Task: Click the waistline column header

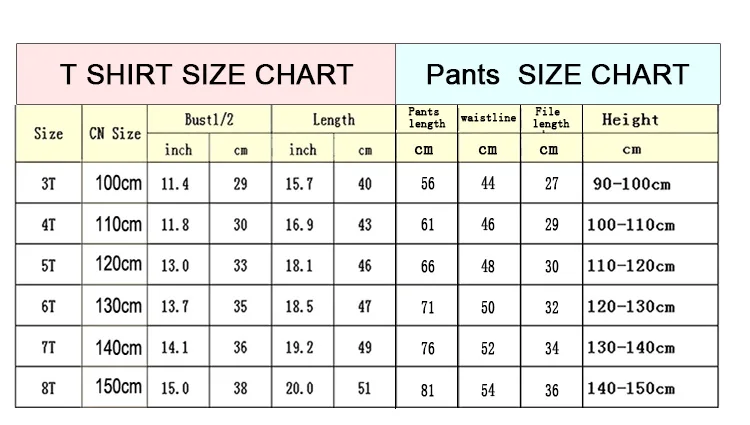Action: tap(489, 118)
